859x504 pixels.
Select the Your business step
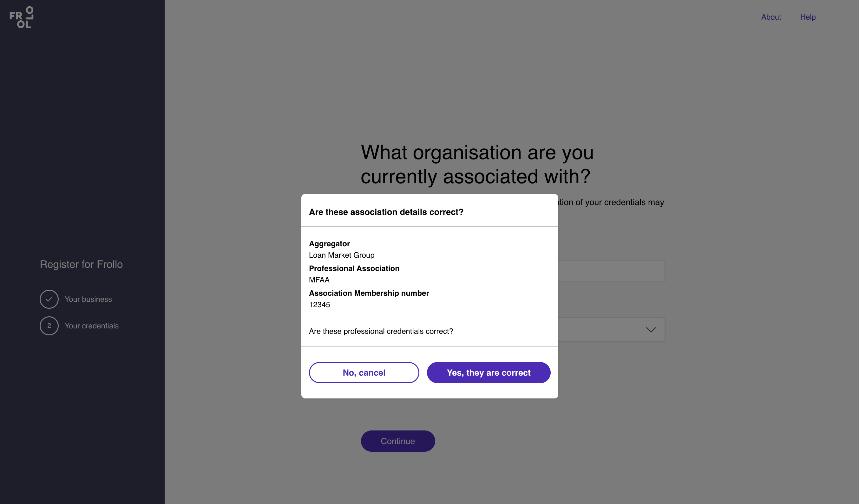[88, 299]
